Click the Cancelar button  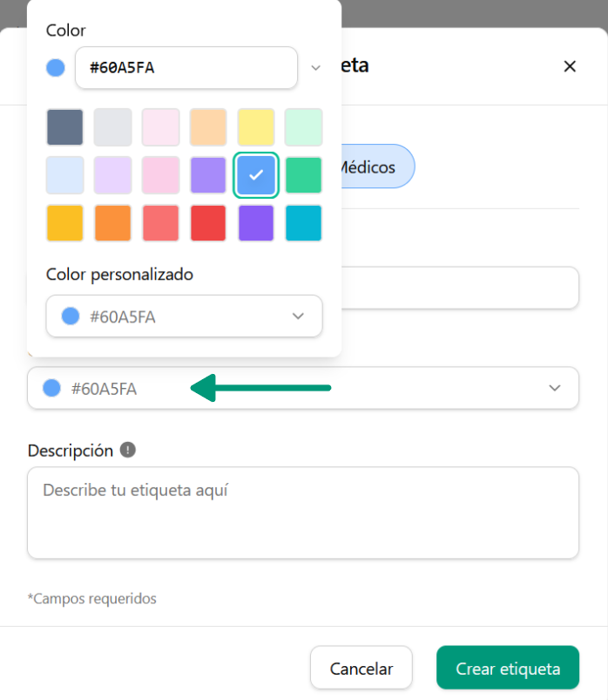pyautogui.click(x=361, y=669)
